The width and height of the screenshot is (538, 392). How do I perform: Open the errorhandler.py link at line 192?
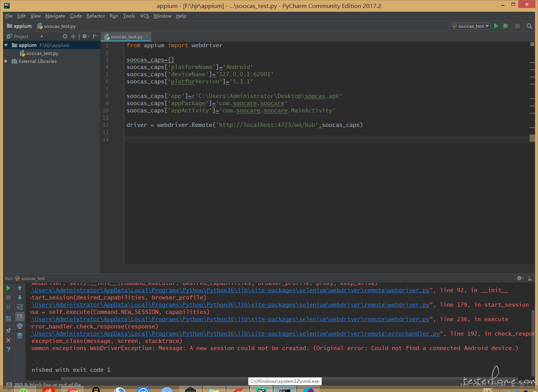(235, 334)
